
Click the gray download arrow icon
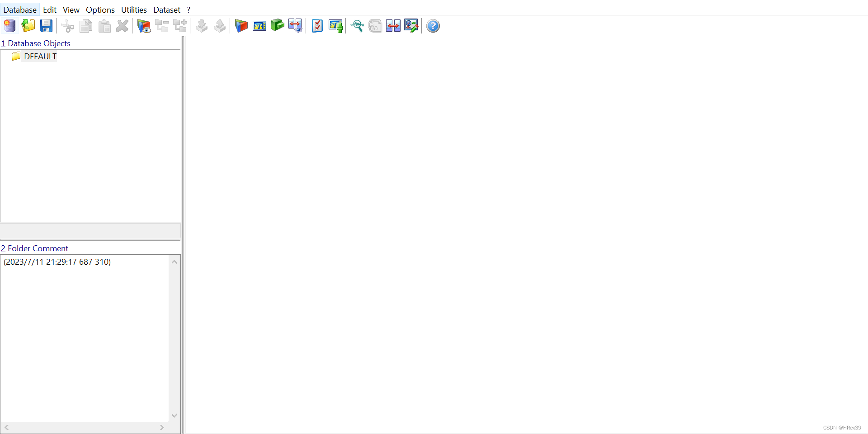[202, 26]
